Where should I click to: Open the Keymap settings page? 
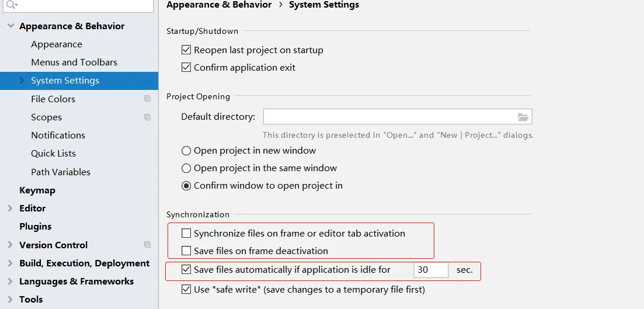[x=37, y=190]
